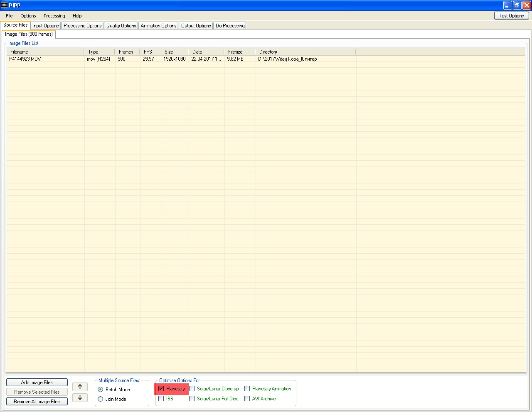
Task: Click the PIPP application icon in title bar
Action: tap(4, 5)
